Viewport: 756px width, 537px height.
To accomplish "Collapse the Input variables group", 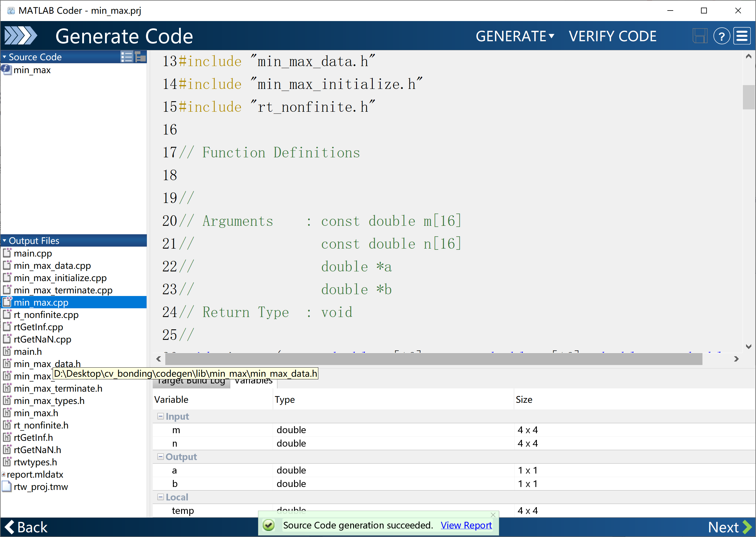I will click(160, 416).
